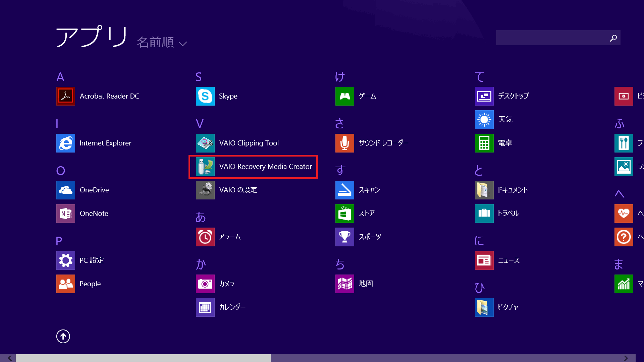Open the デスクトップ desktop icon
The width and height of the screenshot is (644, 362).
click(x=484, y=96)
